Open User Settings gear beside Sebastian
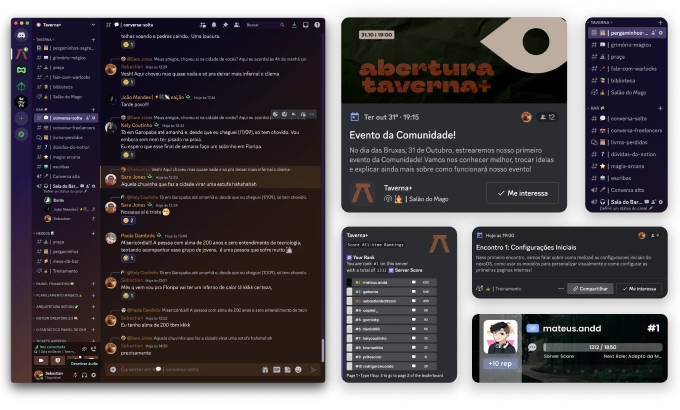 [x=93, y=375]
